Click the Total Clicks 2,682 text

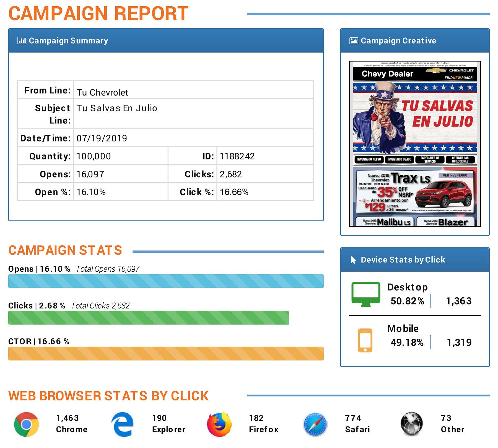pos(100,306)
